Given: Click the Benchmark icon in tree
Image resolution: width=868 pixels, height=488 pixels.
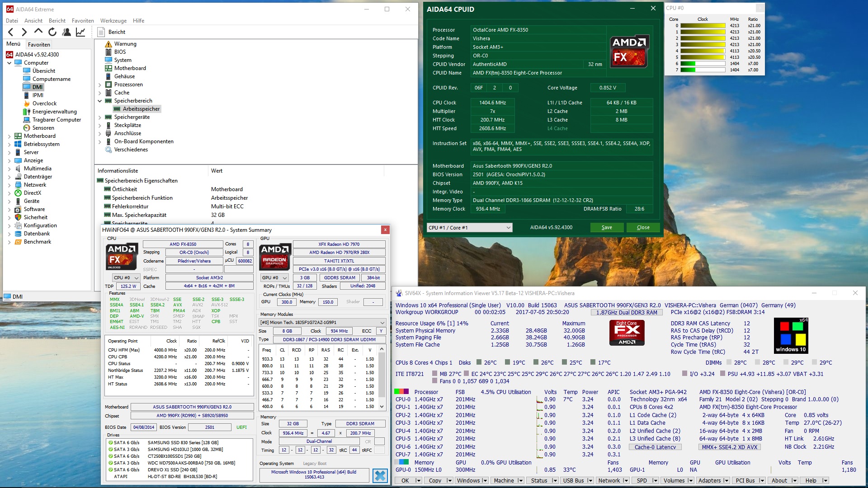Looking at the screenshot, I should (x=18, y=242).
